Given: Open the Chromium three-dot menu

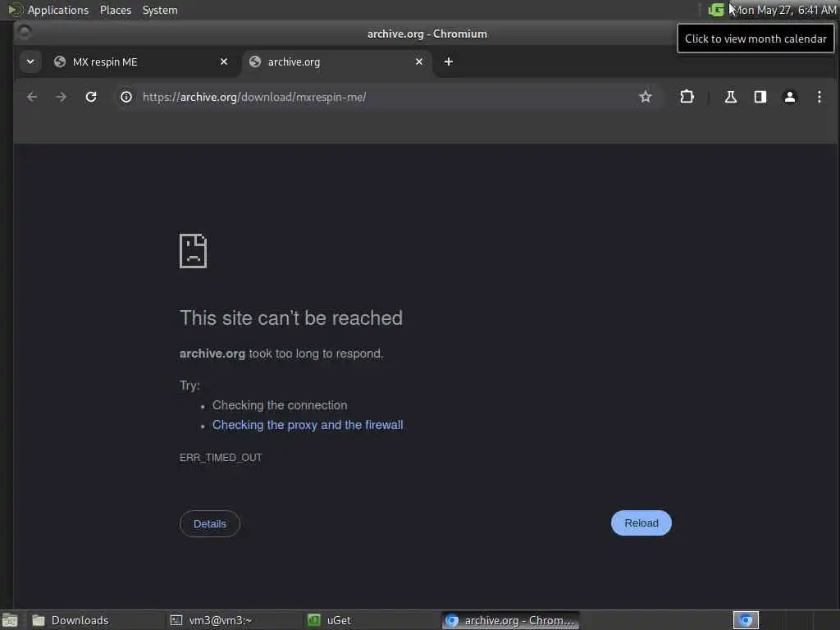Looking at the screenshot, I should tap(819, 97).
